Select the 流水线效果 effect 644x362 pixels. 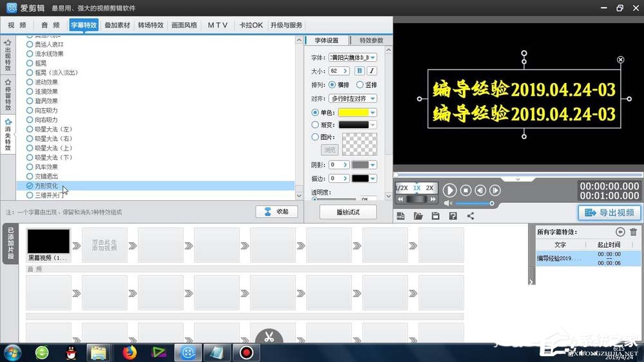(x=45, y=54)
